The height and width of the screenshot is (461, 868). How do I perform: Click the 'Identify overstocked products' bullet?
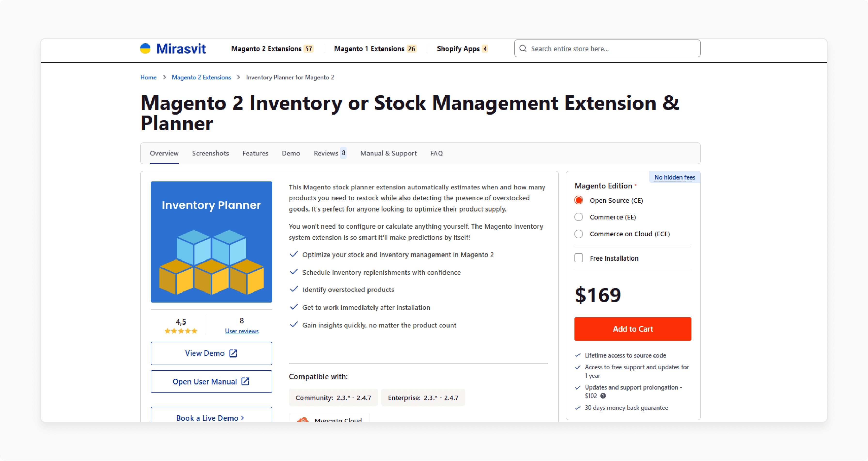point(348,289)
